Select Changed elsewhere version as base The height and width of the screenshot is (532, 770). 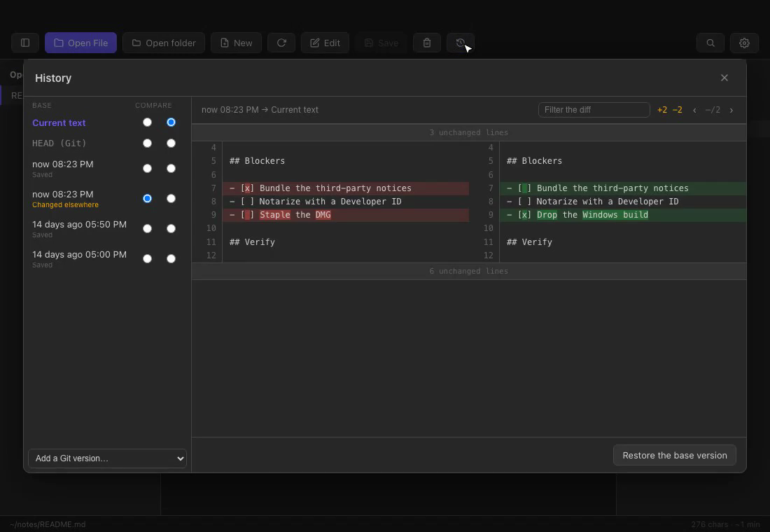tap(147, 199)
